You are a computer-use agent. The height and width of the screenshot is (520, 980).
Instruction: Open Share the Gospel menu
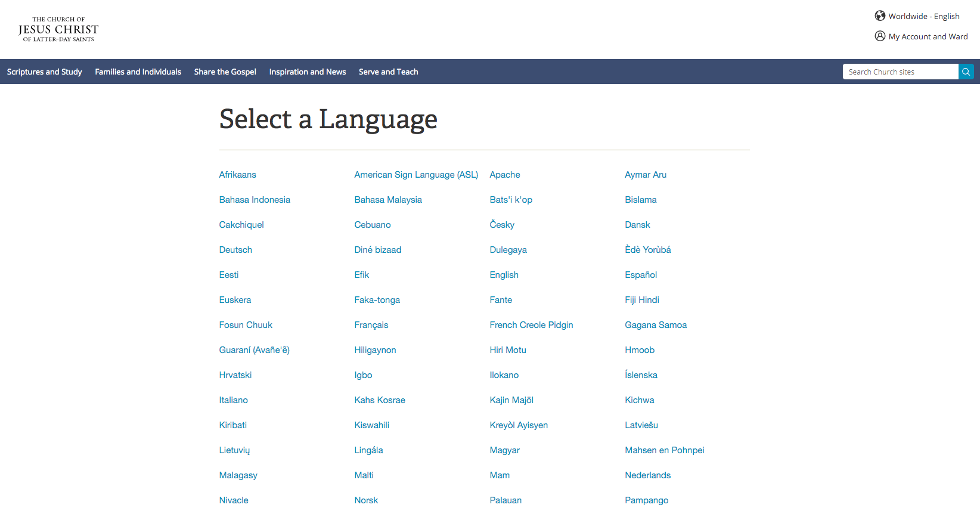(x=225, y=72)
